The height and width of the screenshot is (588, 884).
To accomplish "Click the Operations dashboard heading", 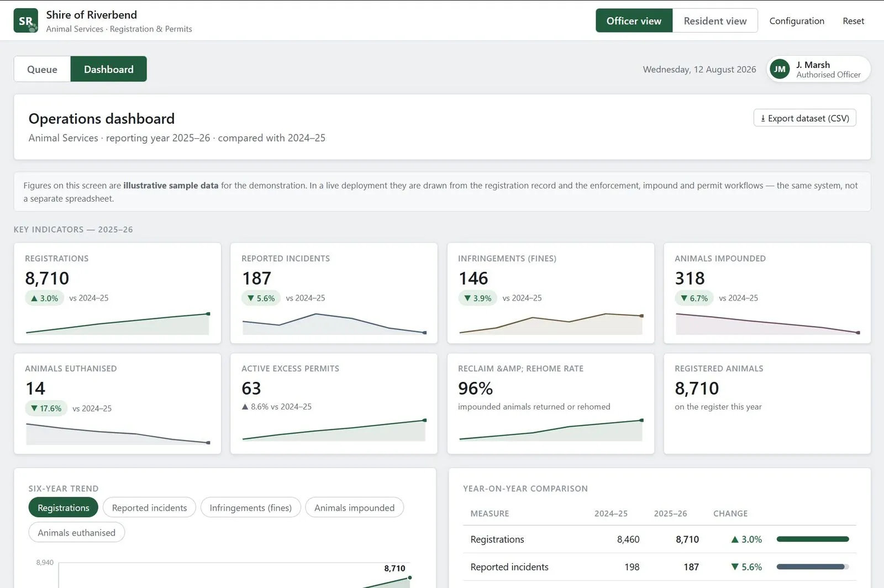I will [x=102, y=118].
